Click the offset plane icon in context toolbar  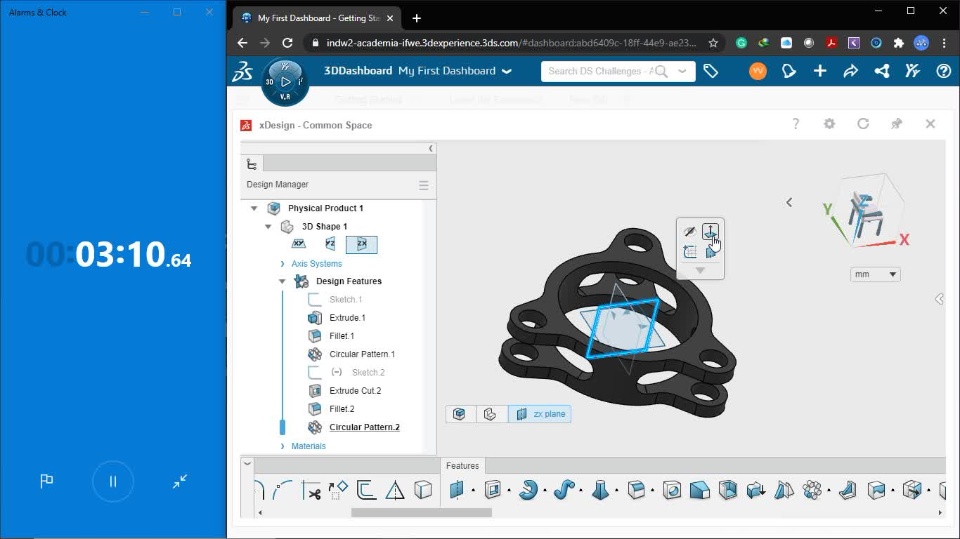pyautogui.click(x=710, y=232)
